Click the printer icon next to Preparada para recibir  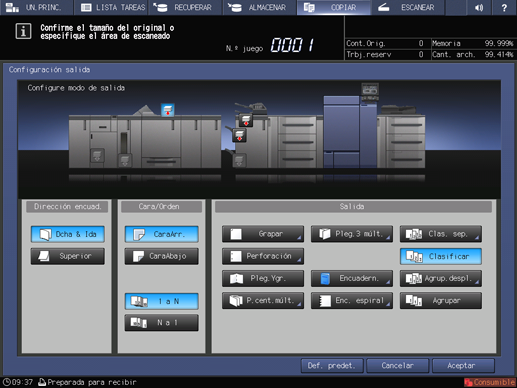tap(42, 382)
